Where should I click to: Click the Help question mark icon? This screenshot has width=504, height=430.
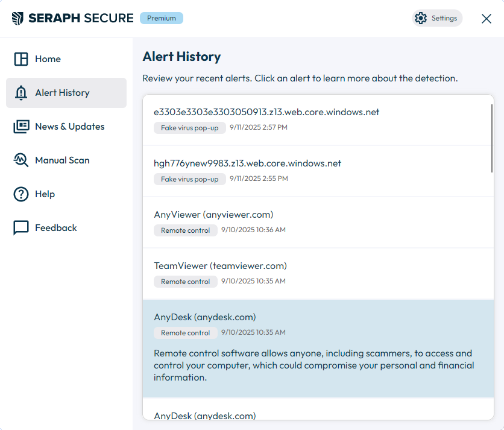(x=21, y=194)
